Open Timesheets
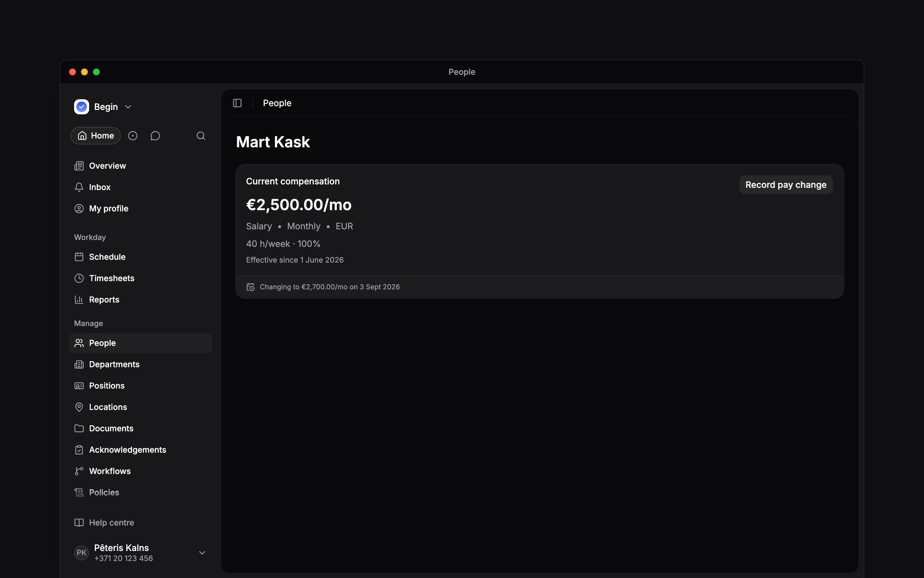The image size is (924, 578). (x=141, y=278)
